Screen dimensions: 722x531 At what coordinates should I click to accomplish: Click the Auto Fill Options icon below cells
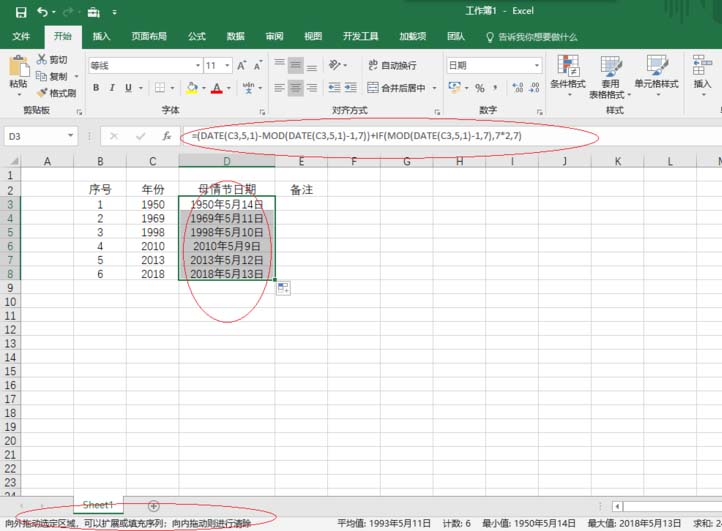coord(283,288)
